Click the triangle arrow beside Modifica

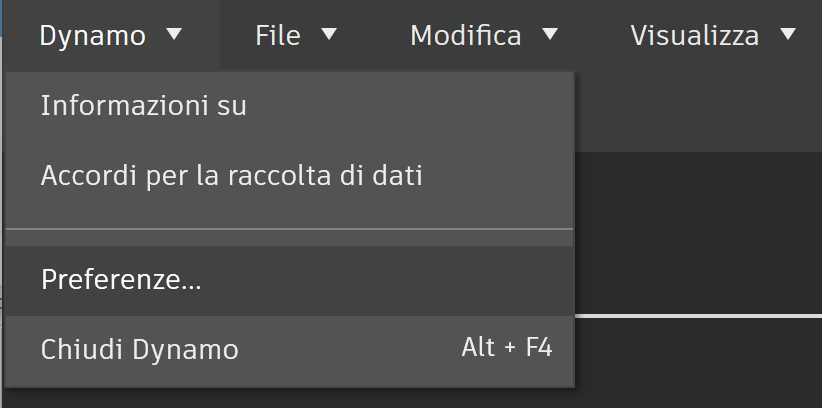550,34
